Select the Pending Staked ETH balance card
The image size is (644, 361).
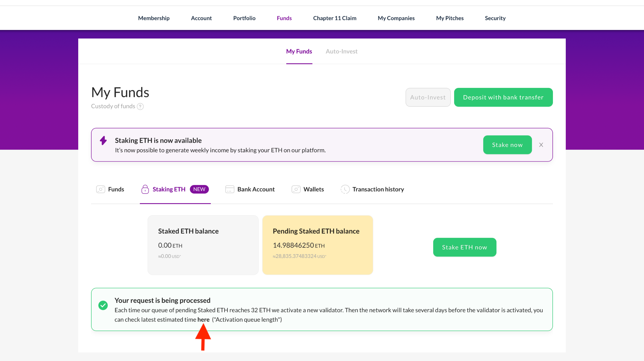point(317,245)
